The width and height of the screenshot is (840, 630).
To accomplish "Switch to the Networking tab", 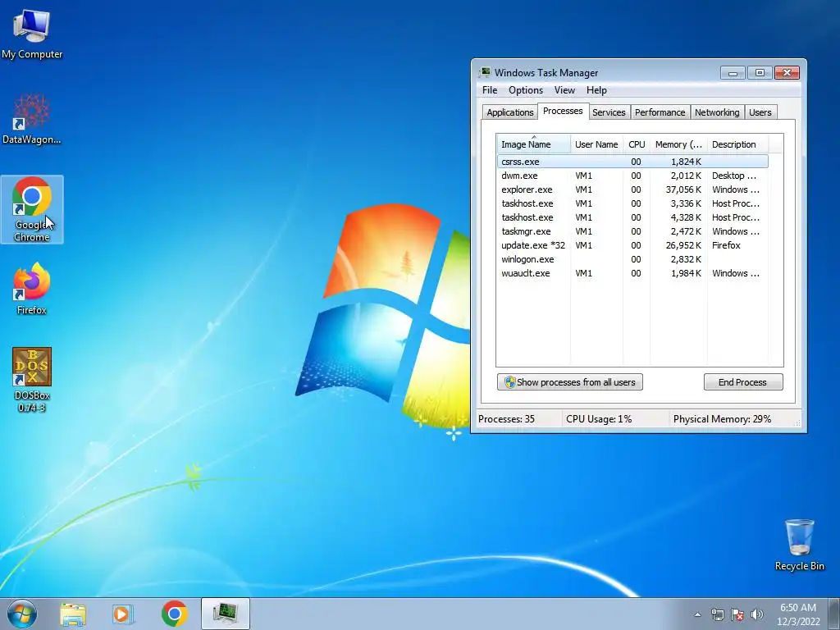I will pyautogui.click(x=717, y=112).
